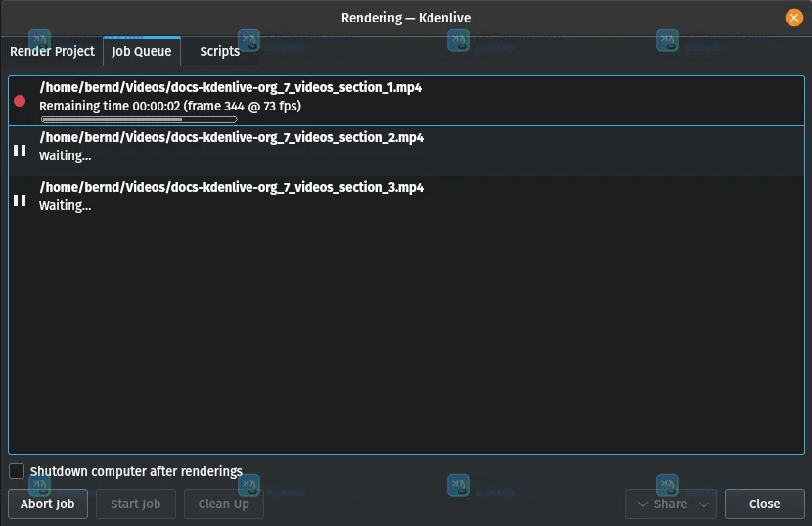Switch to the Render Project tab

click(x=52, y=51)
